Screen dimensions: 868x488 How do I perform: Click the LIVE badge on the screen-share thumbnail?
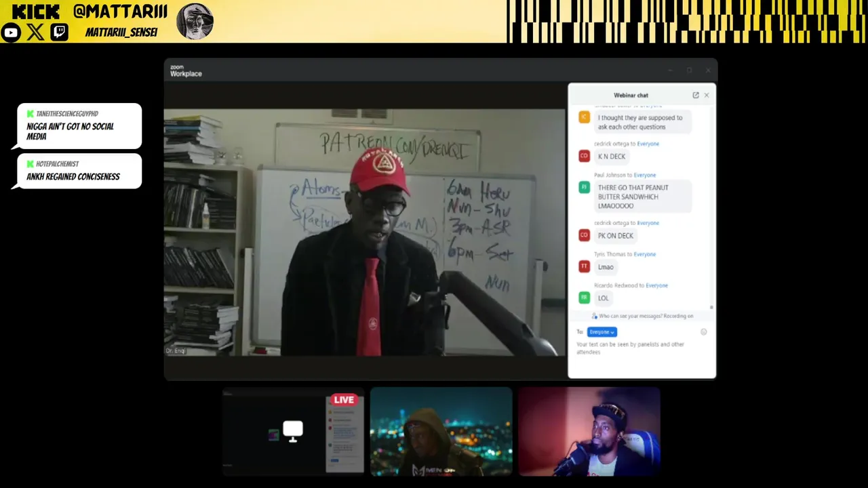pyautogui.click(x=344, y=400)
